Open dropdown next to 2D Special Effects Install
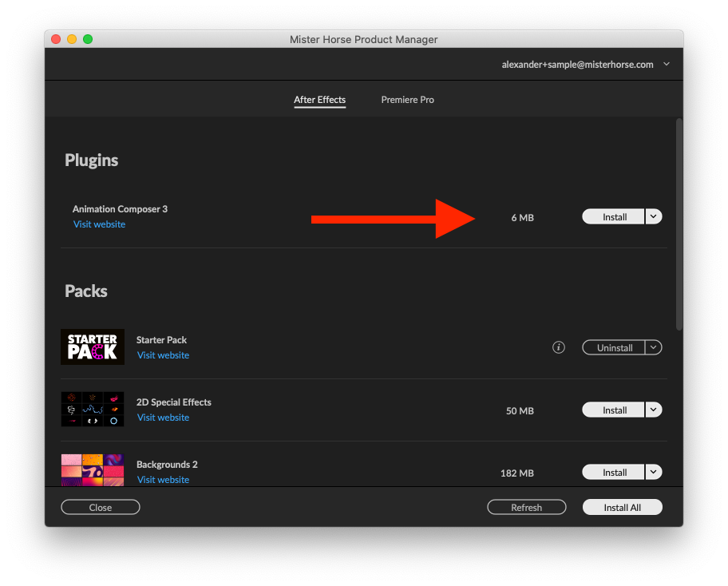 tap(653, 410)
